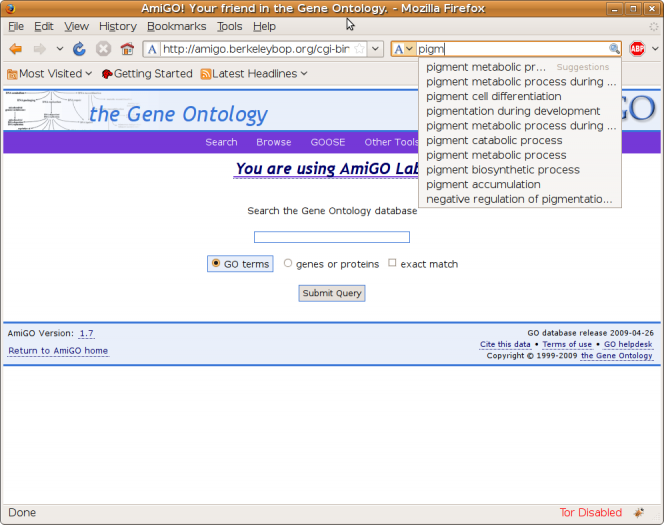This screenshot has height=525, width=664.
Task: Reload the current page
Action: [79, 49]
